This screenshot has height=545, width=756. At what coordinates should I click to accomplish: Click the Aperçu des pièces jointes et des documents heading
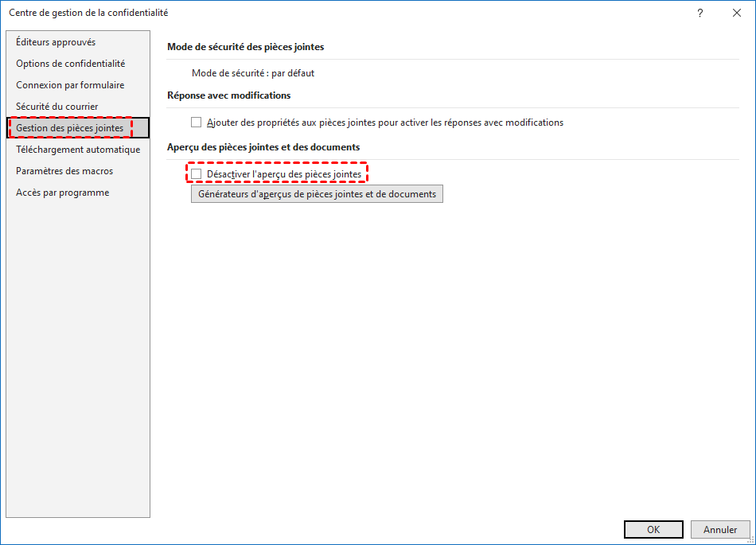(x=263, y=147)
